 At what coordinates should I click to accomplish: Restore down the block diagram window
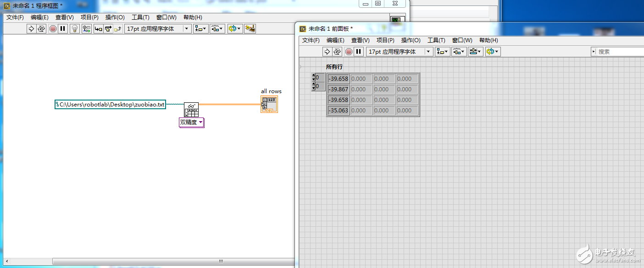(x=378, y=4)
